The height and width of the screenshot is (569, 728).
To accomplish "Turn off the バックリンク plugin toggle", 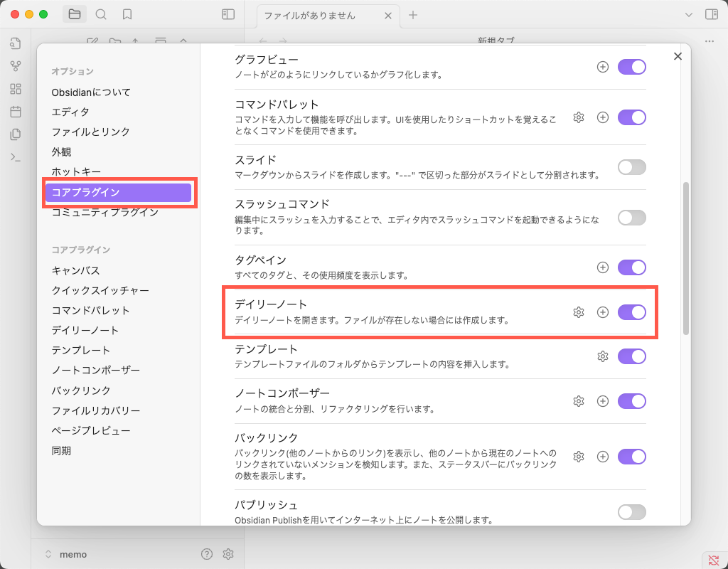I will coord(632,457).
